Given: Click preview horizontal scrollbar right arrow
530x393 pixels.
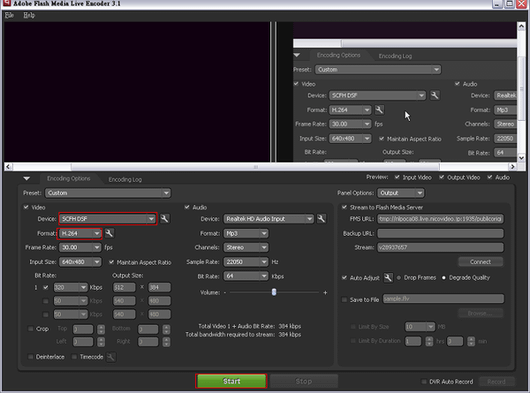Looking at the screenshot, I should point(512,167).
